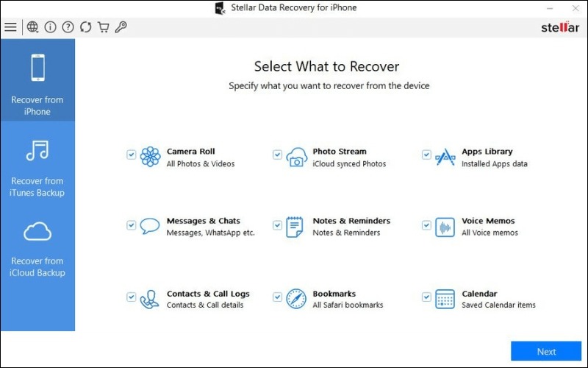This screenshot has height=368, width=588.
Task: Click the Notes & Reminders heading
Action: coord(352,221)
